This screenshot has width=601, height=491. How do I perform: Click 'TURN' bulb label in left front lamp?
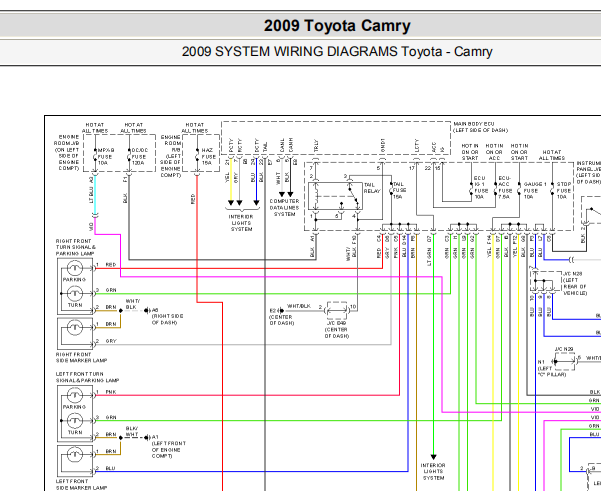75,432
